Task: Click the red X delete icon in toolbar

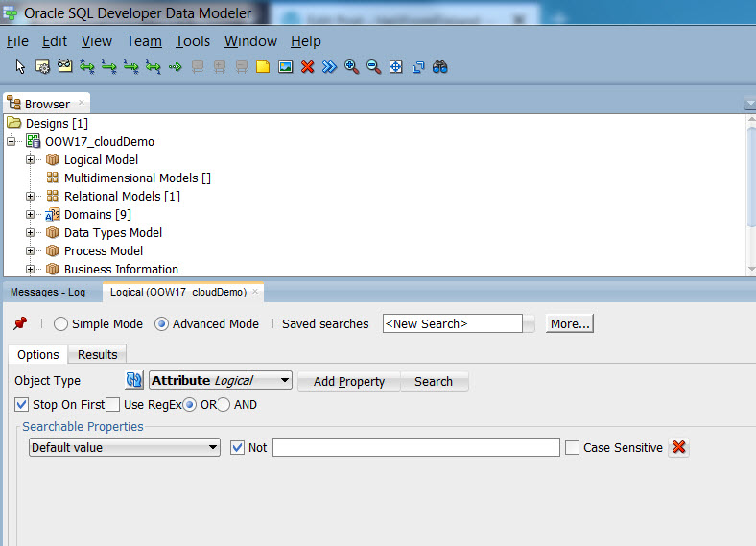Action: 307,67
